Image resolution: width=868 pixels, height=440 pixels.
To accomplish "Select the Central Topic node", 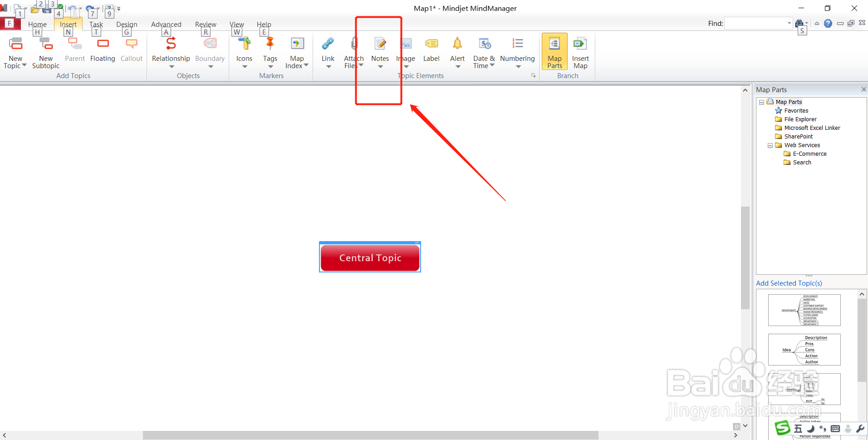I will [x=370, y=257].
